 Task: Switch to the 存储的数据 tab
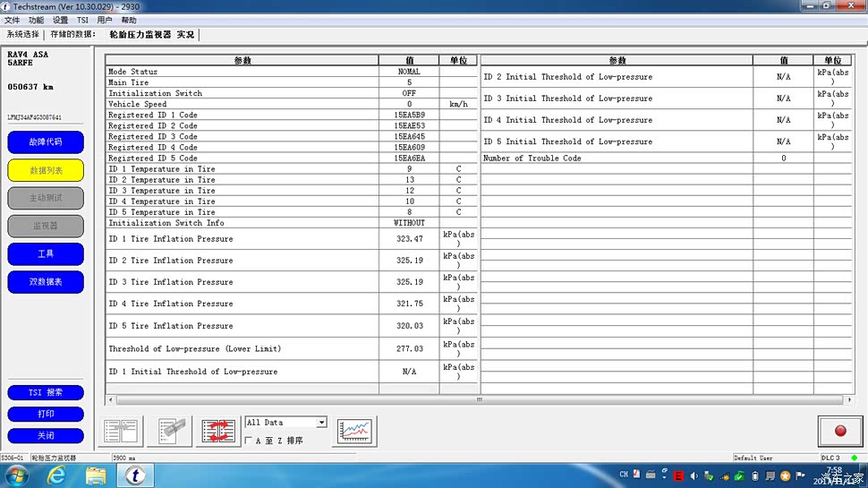tap(72, 34)
